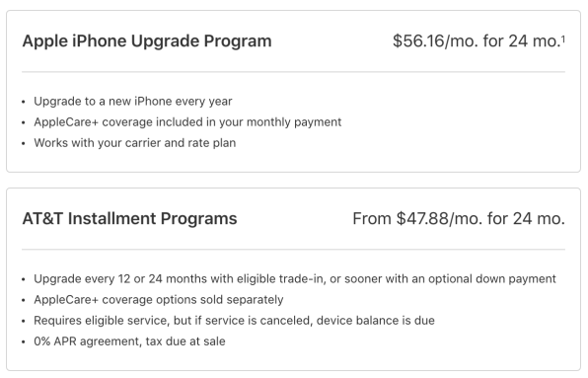This screenshot has width=588, height=378.
Task: Click the bullet before Works with your carrier
Action: (24, 144)
